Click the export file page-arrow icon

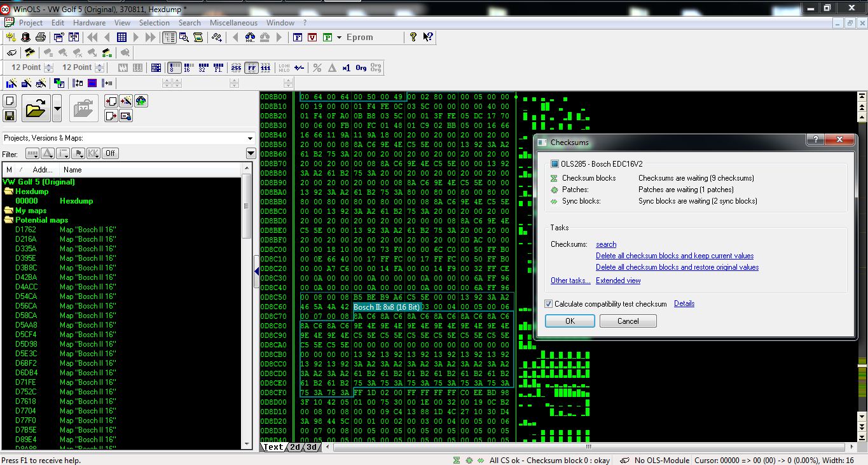point(111,115)
